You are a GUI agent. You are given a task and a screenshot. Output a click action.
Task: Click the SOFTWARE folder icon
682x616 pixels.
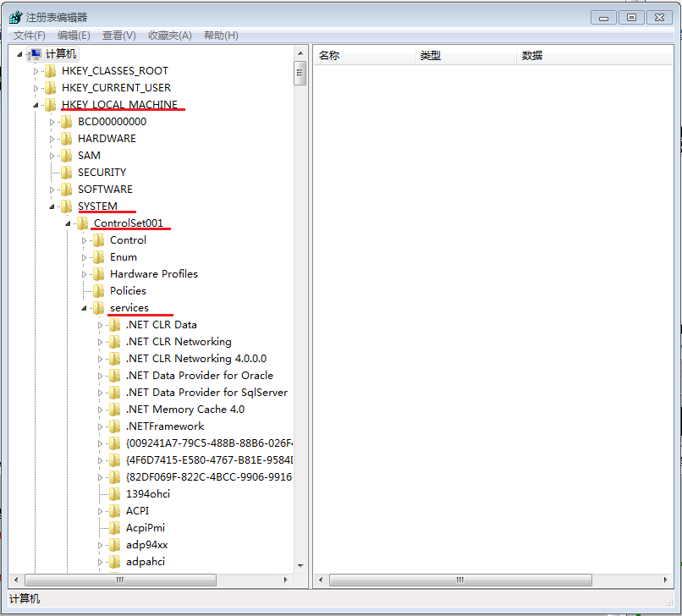coord(67,190)
